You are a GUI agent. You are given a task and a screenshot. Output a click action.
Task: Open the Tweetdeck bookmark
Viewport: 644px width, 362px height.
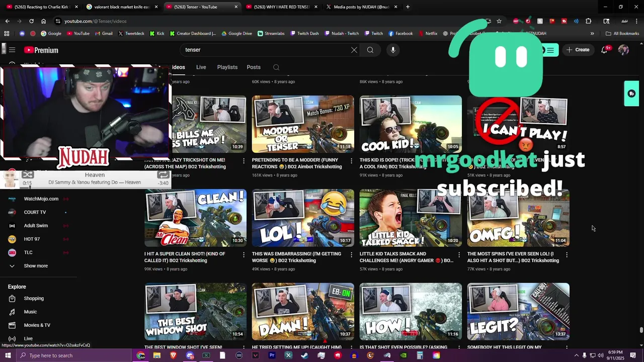(131, 34)
